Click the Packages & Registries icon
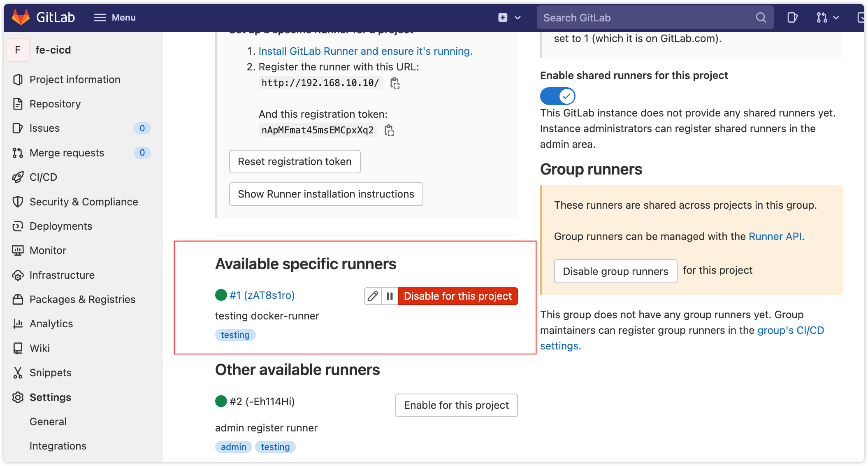 pyautogui.click(x=18, y=299)
